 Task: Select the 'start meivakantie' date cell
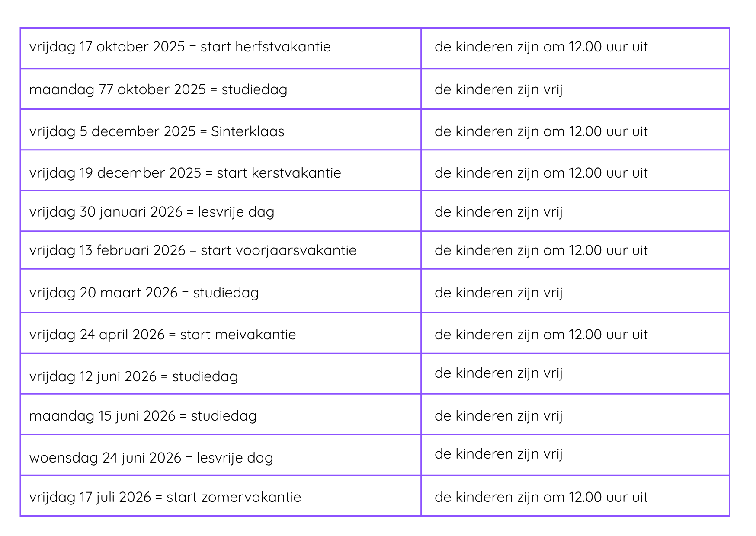(163, 335)
